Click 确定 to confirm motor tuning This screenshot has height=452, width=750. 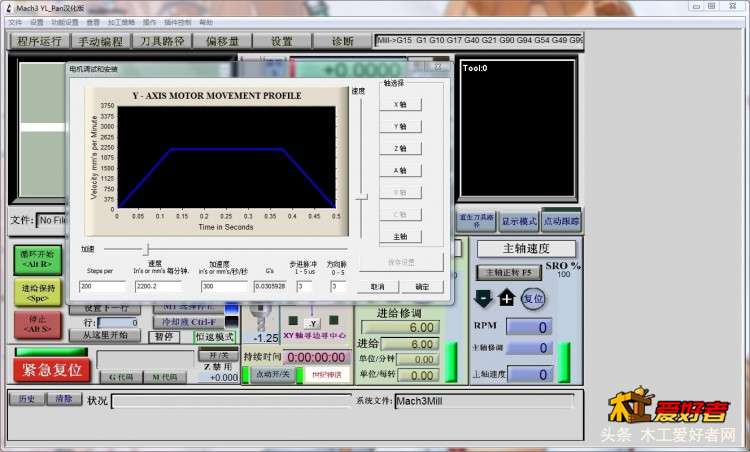tap(422, 287)
